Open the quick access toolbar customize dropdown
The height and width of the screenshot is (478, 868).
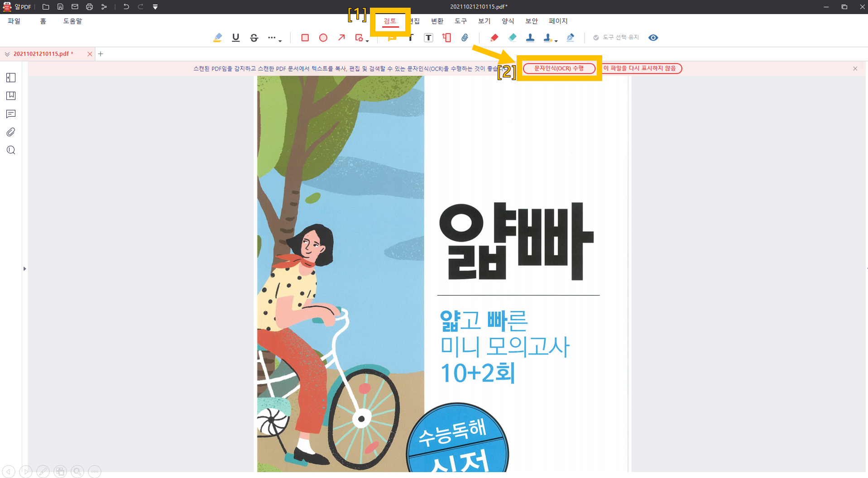coord(155,7)
